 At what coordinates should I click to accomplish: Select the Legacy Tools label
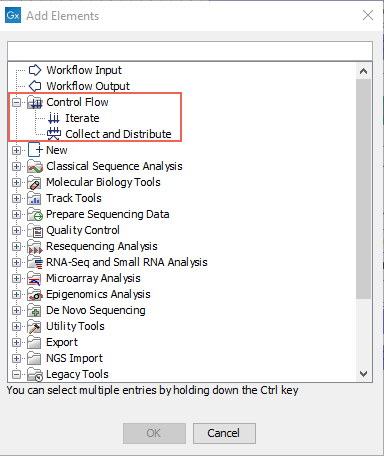(77, 374)
